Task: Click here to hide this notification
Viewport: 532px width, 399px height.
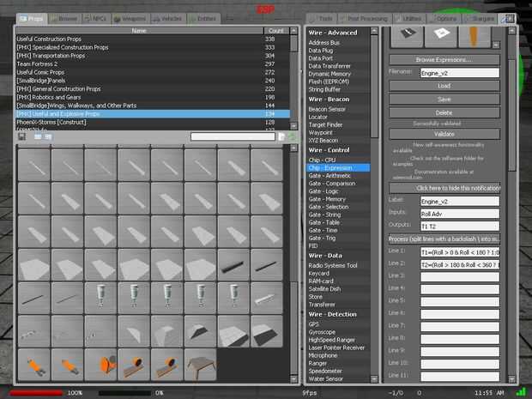Action: 444,188
